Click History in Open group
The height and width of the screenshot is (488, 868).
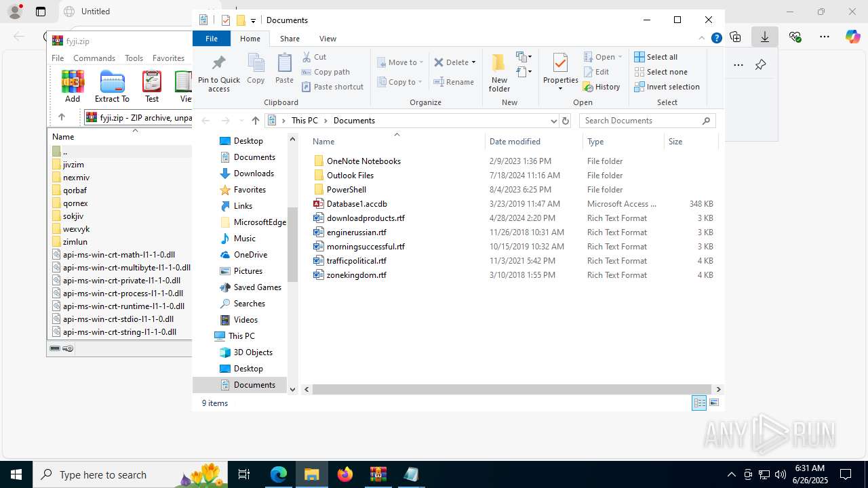click(601, 87)
